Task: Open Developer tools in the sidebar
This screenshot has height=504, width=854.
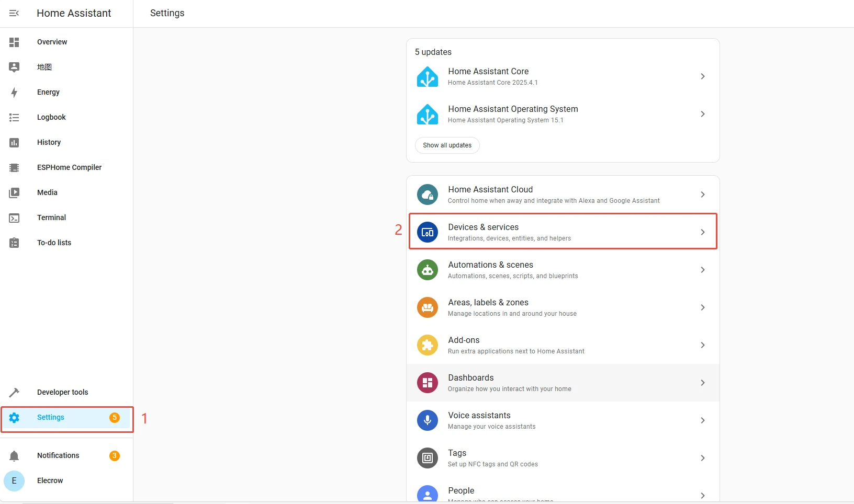Action: tap(62, 393)
